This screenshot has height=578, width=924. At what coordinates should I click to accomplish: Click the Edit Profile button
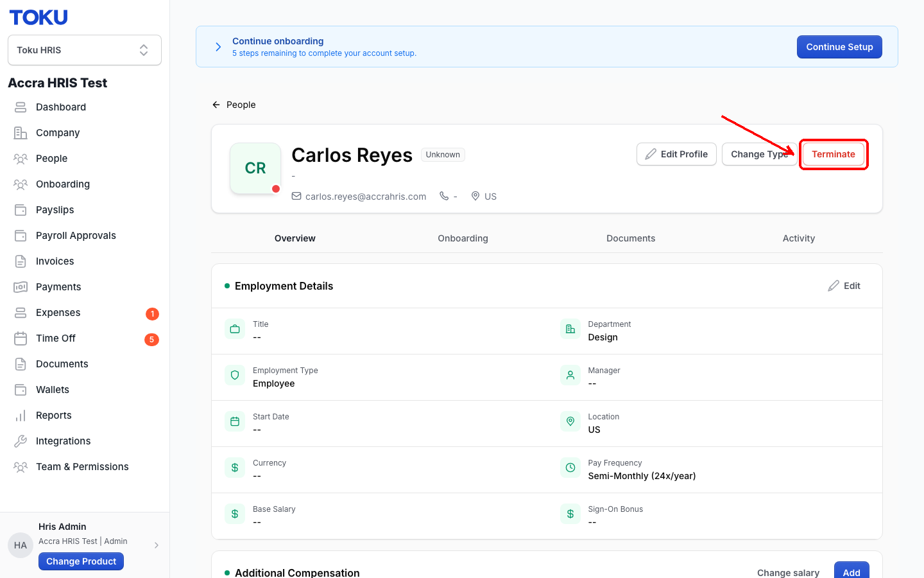tap(676, 154)
